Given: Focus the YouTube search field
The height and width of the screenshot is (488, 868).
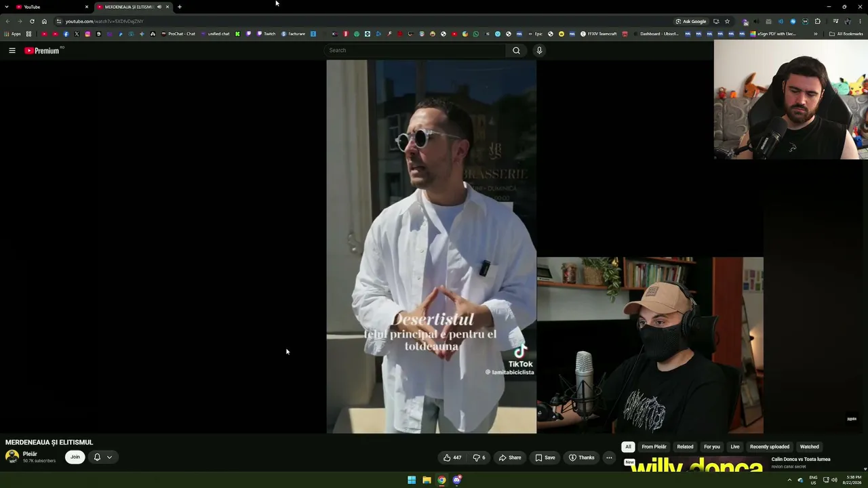Looking at the screenshot, I should click(415, 50).
